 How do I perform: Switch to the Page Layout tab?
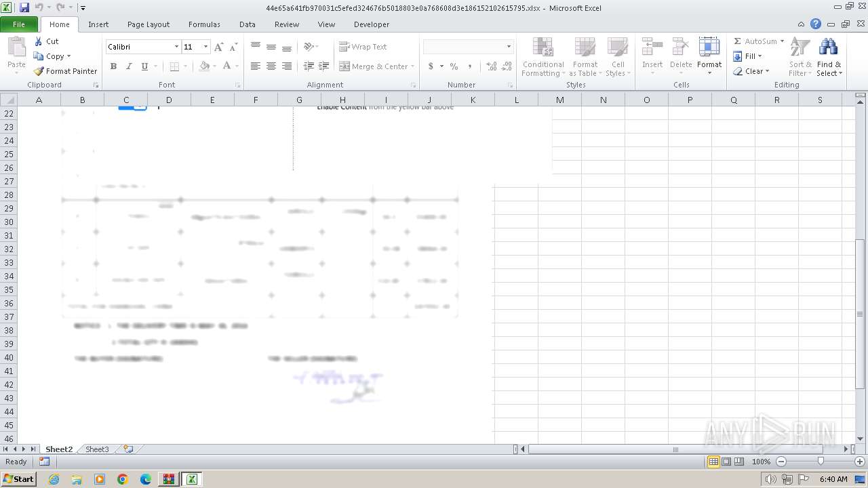[x=149, y=24]
